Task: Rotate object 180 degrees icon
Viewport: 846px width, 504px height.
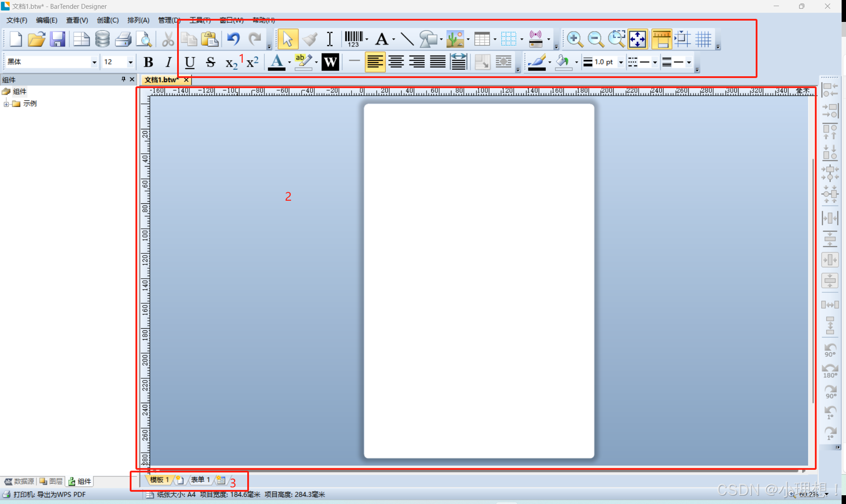Action: 830,371
